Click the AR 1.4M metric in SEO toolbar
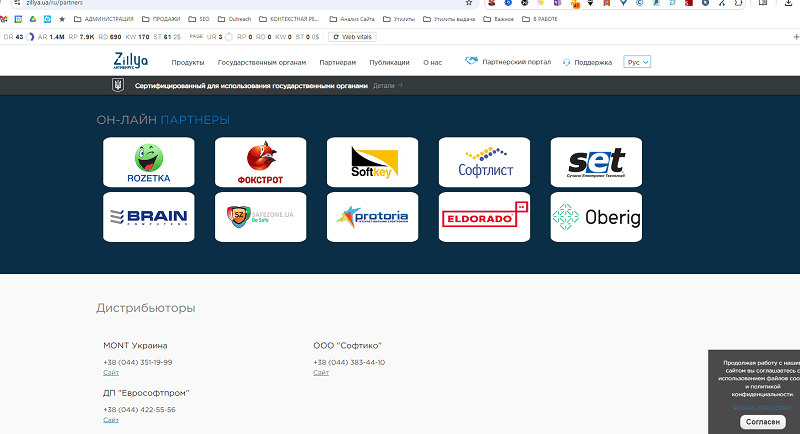Image resolution: width=800 pixels, height=434 pixels. click(x=51, y=37)
